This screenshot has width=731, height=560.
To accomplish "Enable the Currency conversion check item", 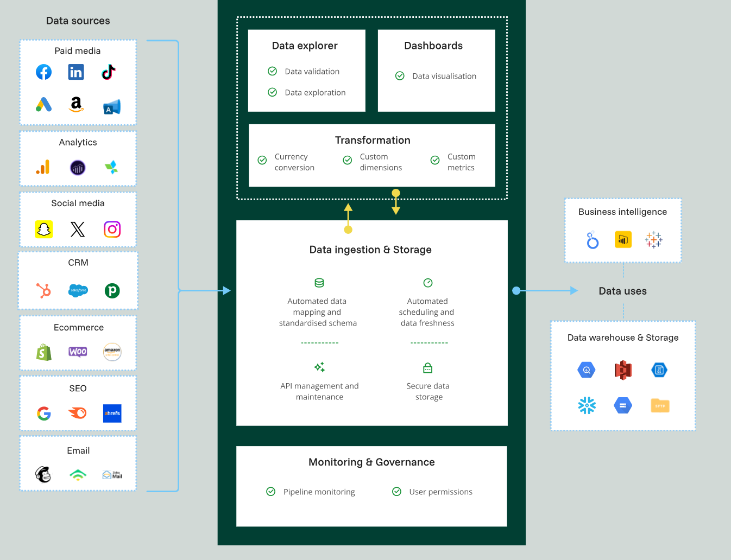I will [x=262, y=160].
